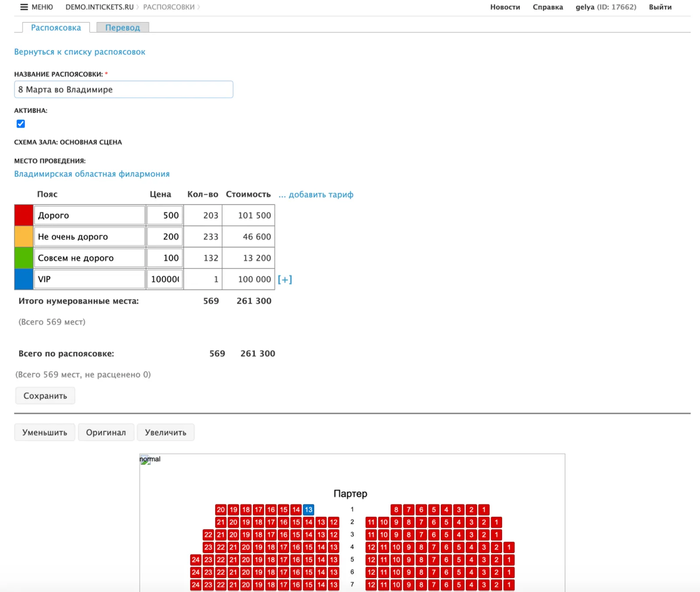The height and width of the screenshot is (592, 700).
Task: Click the Сохранить button
Action: point(45,396)
